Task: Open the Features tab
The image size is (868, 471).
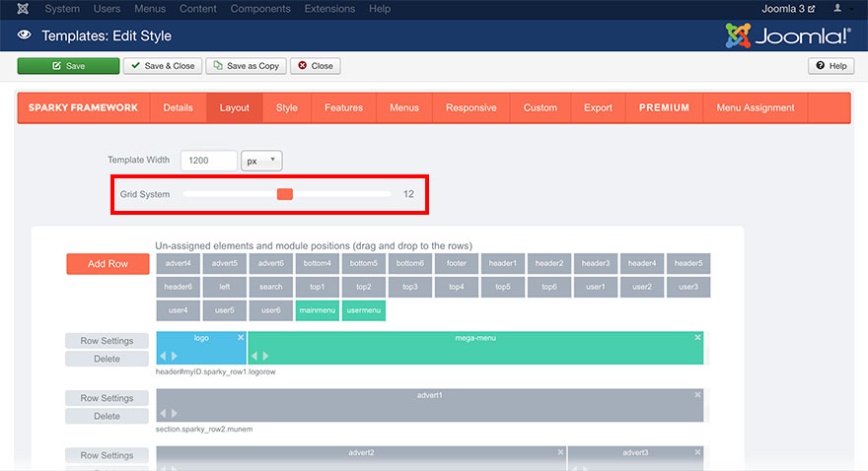Action: (343, 107)
